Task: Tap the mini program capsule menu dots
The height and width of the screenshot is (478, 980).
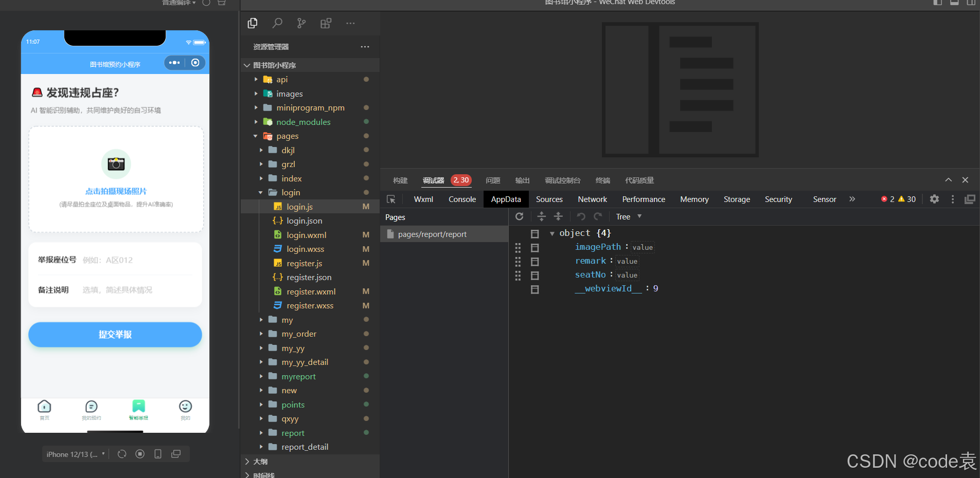Action: [174, 63]
